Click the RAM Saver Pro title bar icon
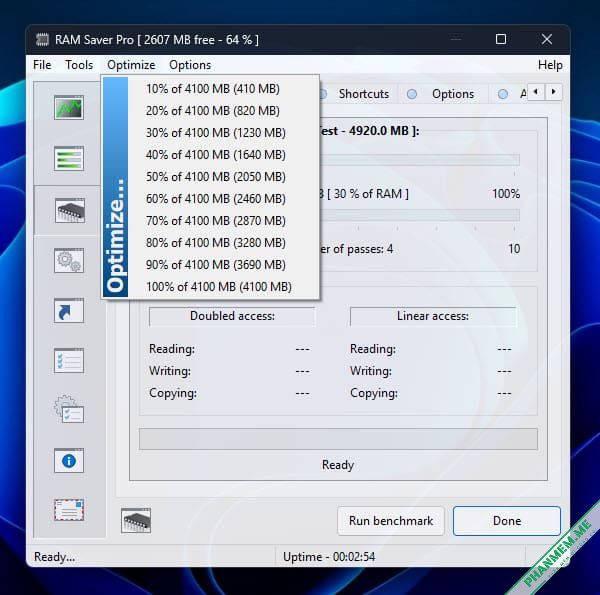Viewport: 600px width, 595px height. 42,39
